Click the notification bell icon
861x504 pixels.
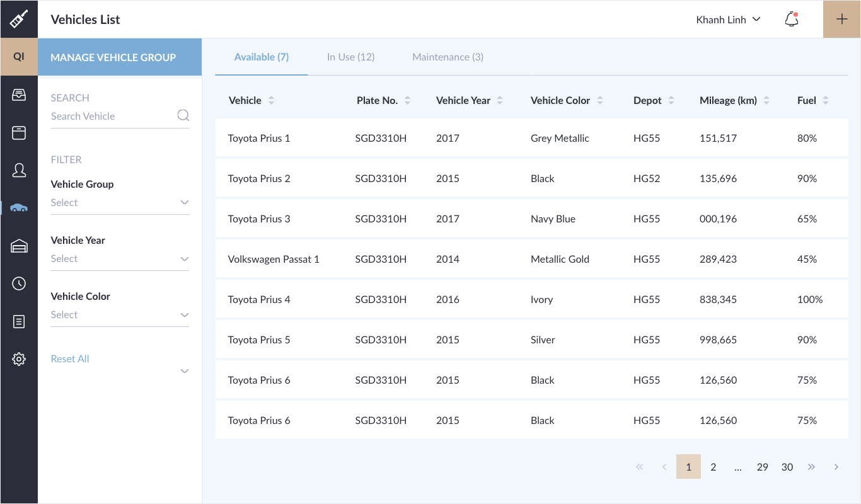point(792,20)
